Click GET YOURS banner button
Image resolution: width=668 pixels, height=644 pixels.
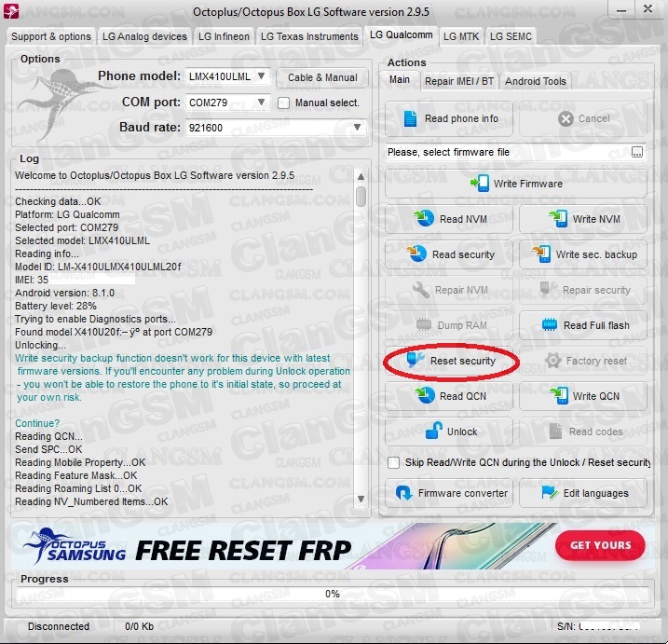tap(600, 545)
